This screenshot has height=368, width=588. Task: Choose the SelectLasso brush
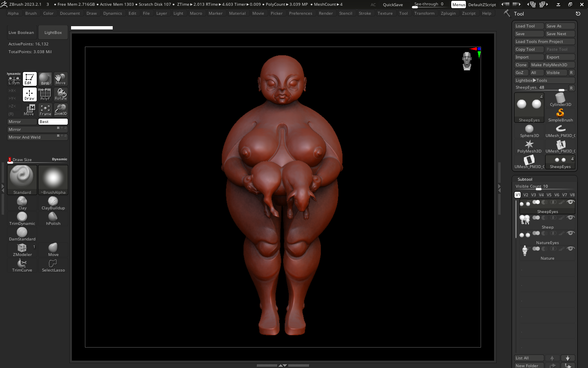(53, 265)
